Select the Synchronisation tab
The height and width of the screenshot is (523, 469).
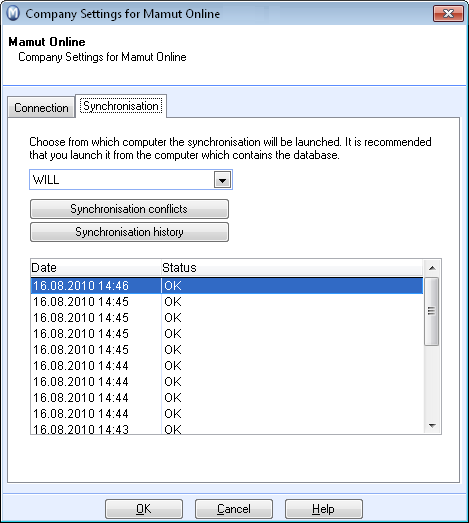121,106
